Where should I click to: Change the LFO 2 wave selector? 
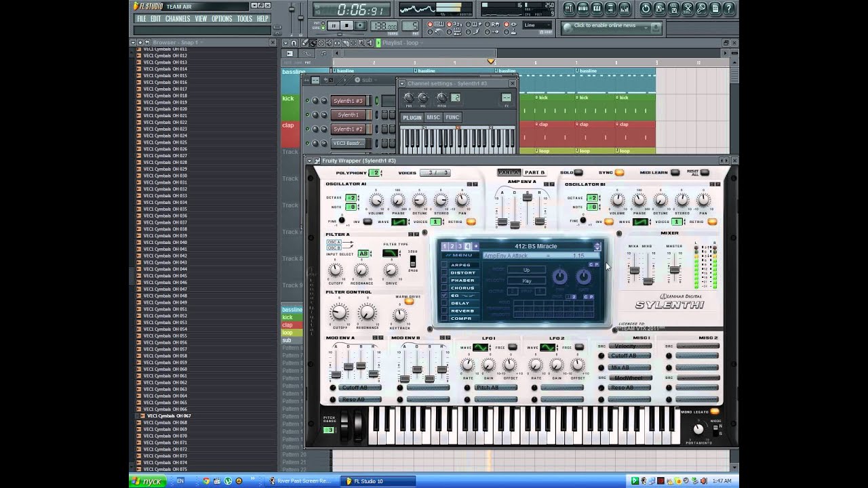(548, 348)
